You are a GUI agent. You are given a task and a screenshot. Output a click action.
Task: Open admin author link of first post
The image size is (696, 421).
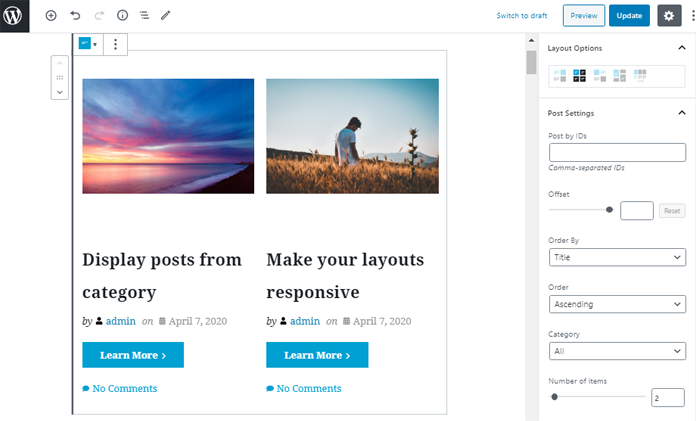120,321
